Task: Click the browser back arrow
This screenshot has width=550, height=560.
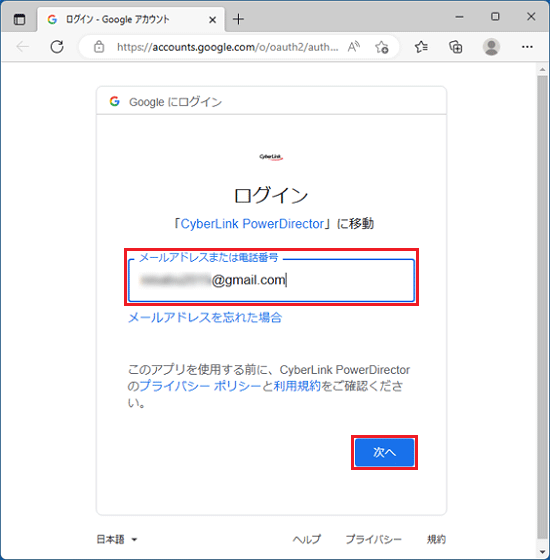Action: click(22, 47)
